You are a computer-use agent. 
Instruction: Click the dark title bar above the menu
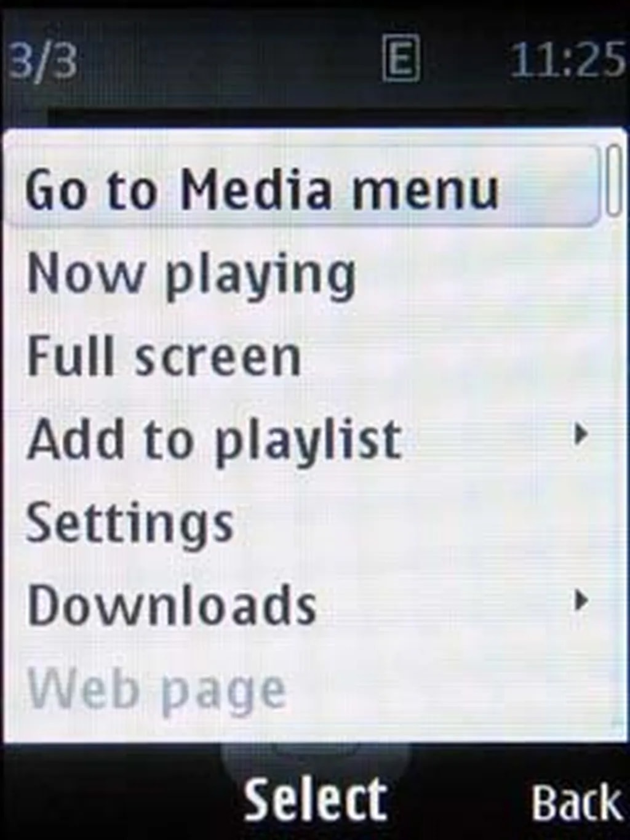pyautogui.click(x=332, y=118)
